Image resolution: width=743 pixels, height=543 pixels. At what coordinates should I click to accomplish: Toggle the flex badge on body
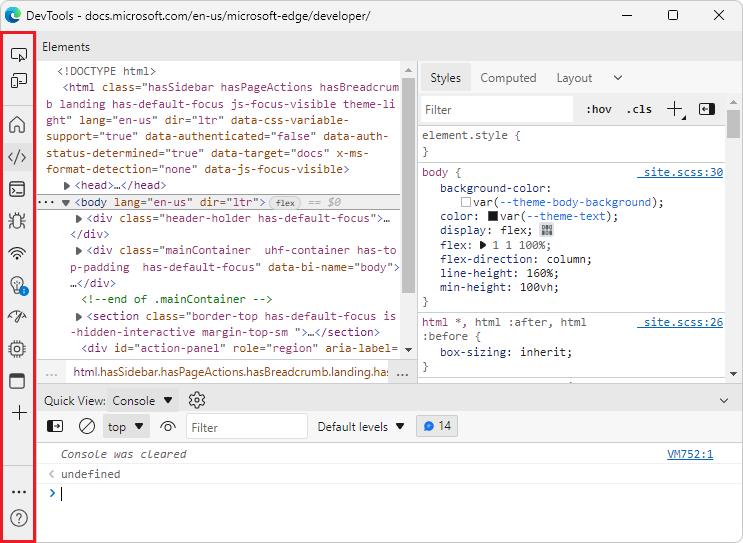pos(285,203)
